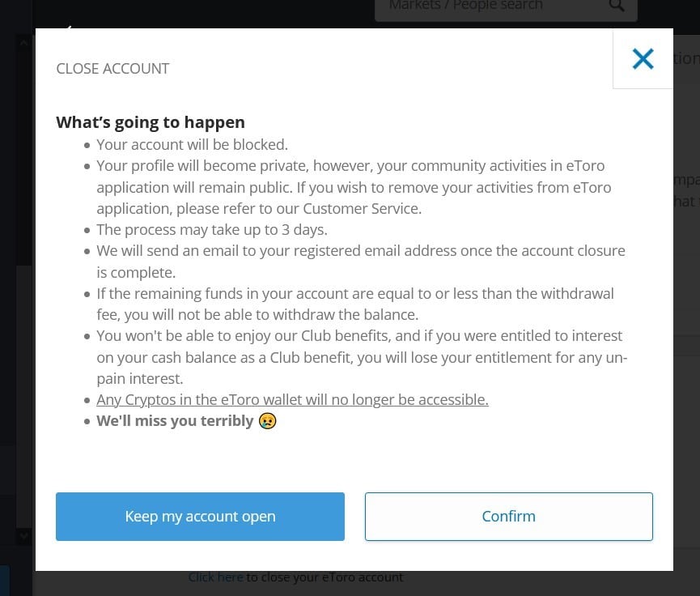Click inside the 'Markets / People search' field
This screenshot has height=596, width=700.
pyautogui.click(x=486, y=6)
